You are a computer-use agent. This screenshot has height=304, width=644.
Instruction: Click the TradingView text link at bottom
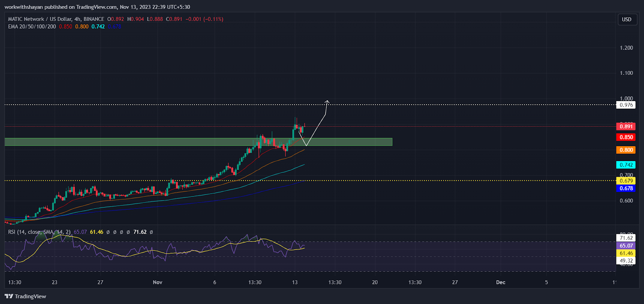click(30, 296)
